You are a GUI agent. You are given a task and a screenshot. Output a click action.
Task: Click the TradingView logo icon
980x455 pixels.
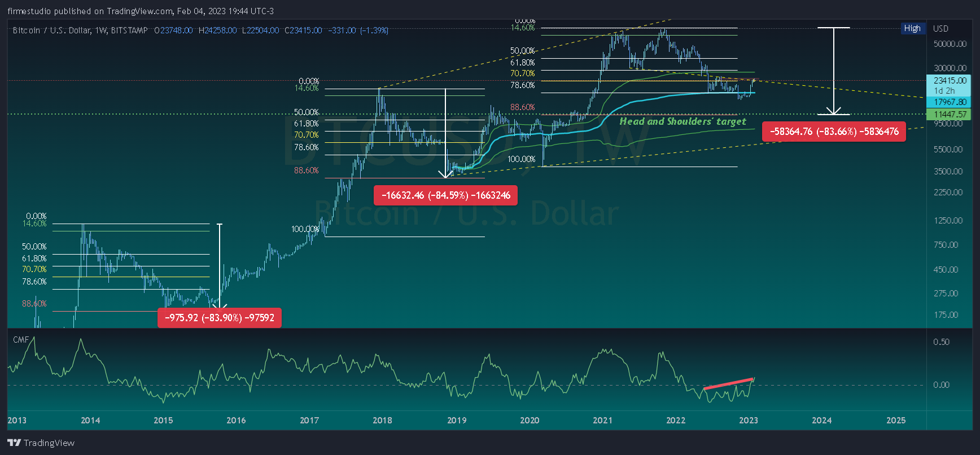(x=15, y=443)
